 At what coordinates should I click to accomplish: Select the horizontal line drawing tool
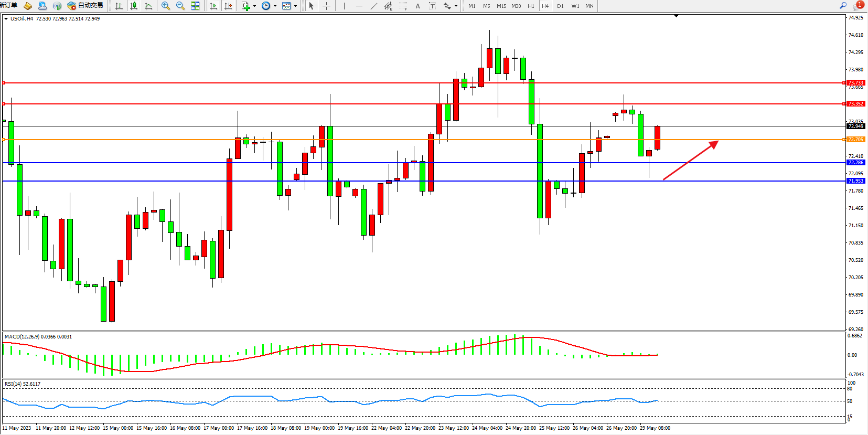click(x=359, y=6)
